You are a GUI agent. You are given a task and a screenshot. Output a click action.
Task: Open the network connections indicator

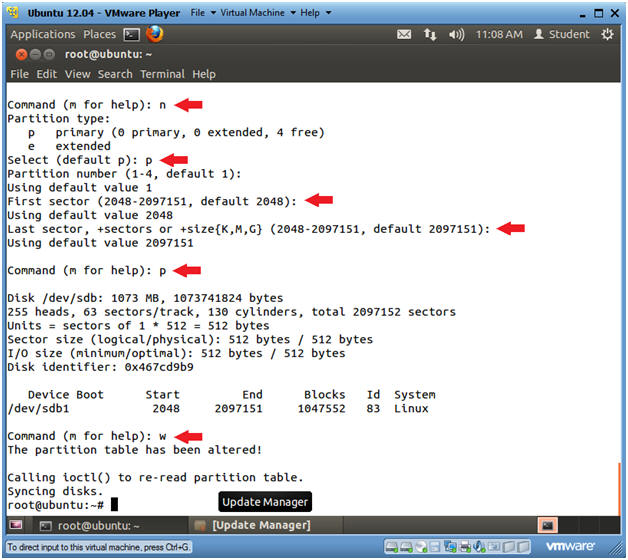(430, 34)
